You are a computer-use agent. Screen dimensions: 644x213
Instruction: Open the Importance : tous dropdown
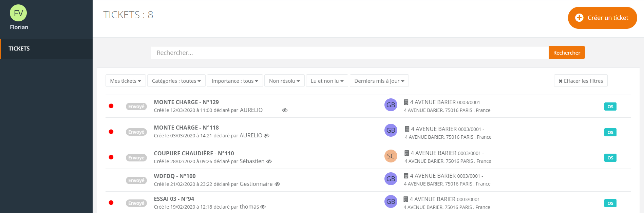[x=235, y=81]
